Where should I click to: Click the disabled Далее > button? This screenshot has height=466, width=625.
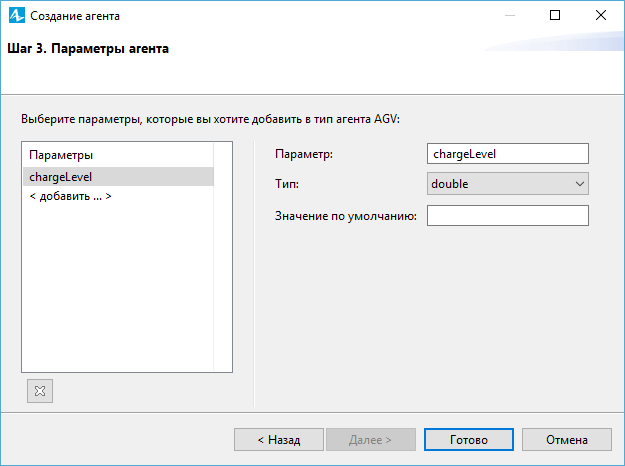click(x=371, y=440)
